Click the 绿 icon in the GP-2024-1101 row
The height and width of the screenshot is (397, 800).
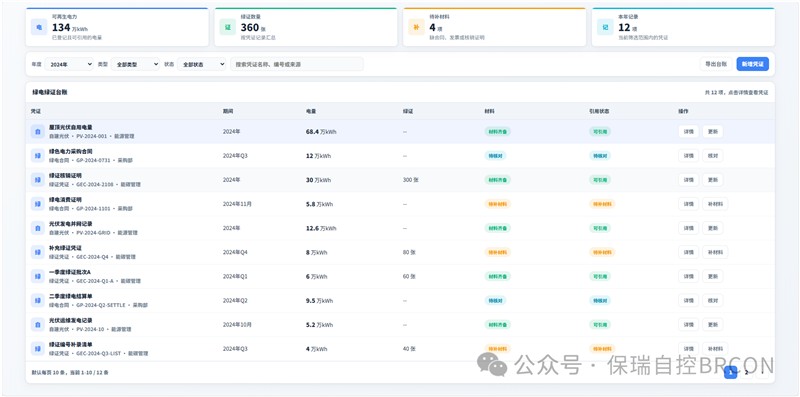point(37,204)
